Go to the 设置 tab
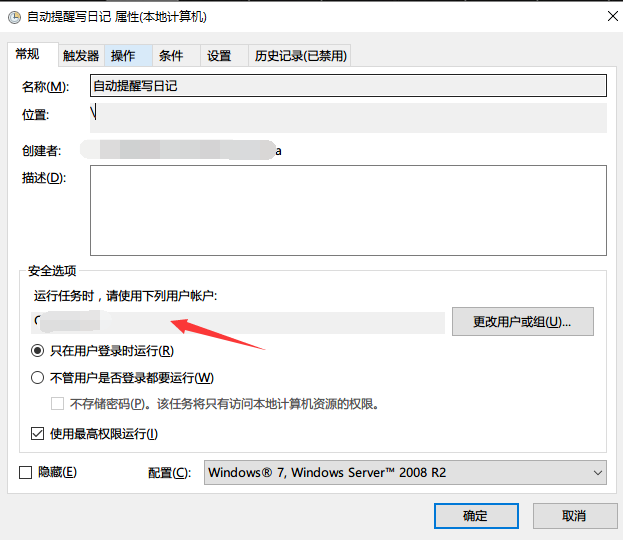This screenshot has height=540, width=623. tap(219, 56)
